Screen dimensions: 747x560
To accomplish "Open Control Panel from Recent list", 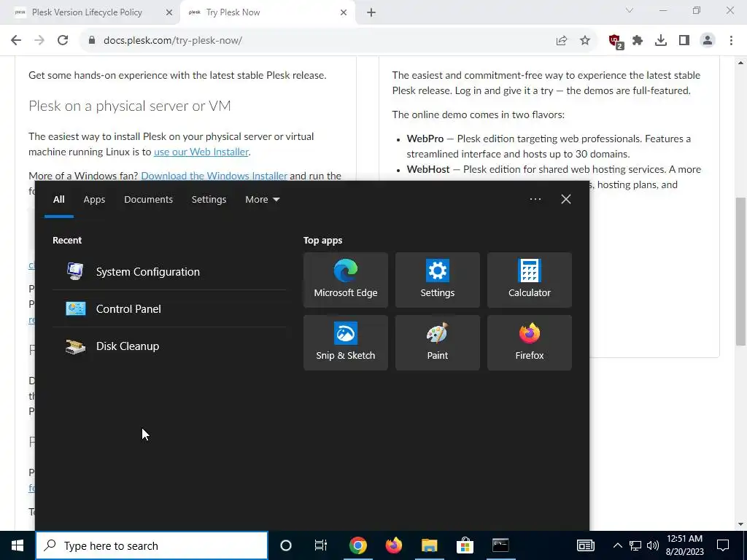I will pos(169,308).
